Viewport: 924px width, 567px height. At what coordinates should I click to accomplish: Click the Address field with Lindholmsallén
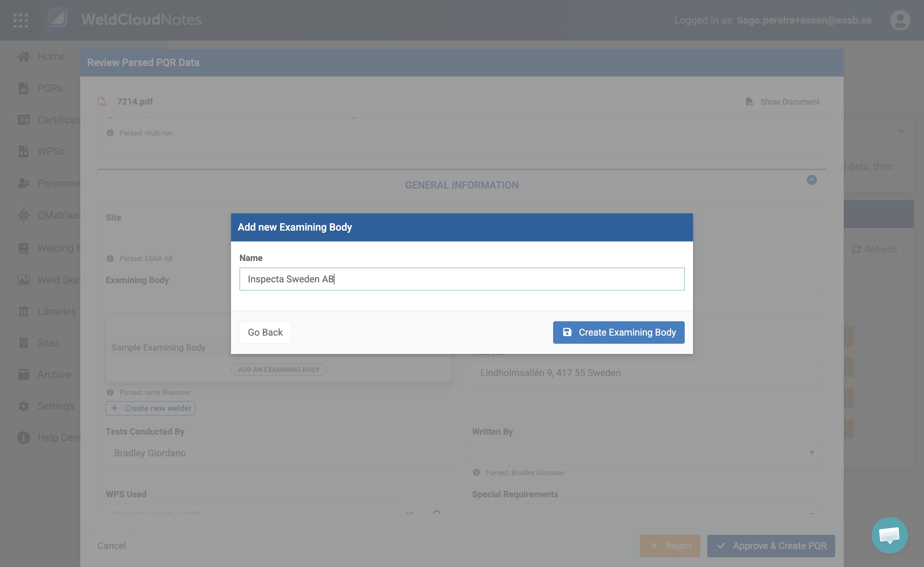(645, 373)
